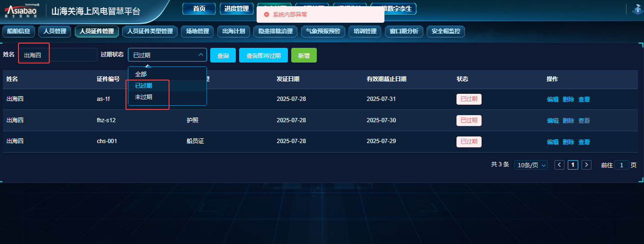Click the red error icon in the notification

pyautogui.click(x=267, y=15)
